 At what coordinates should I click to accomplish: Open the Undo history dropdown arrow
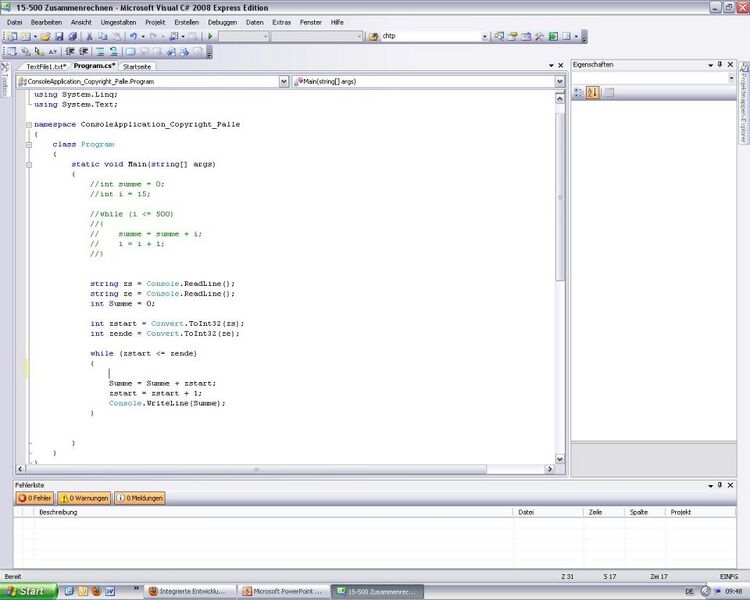(143, 36)
